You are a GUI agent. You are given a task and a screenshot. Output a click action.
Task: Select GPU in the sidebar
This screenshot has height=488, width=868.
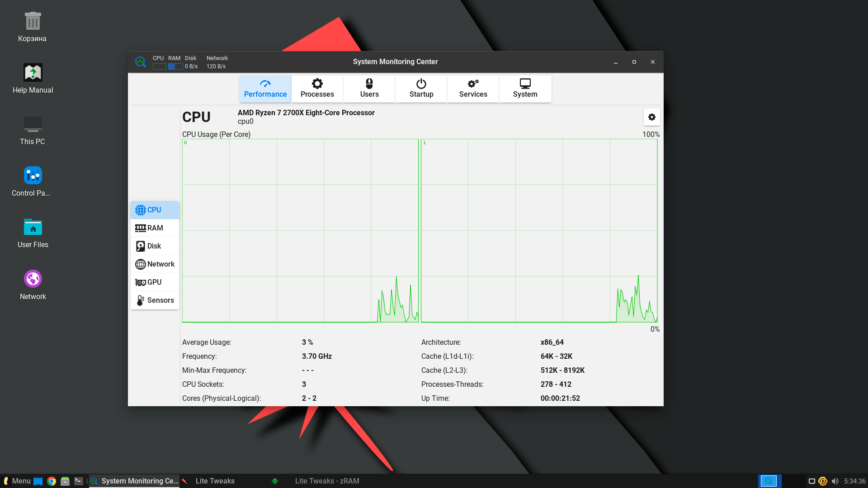155,282
